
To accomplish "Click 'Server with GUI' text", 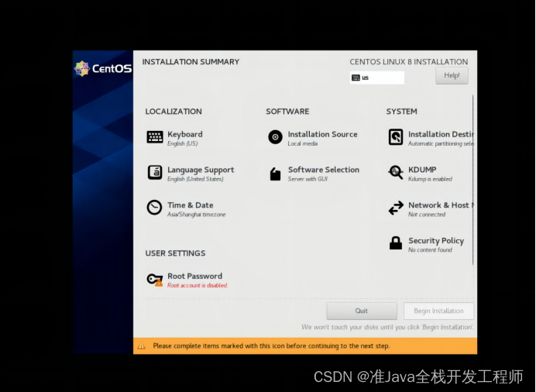I will pyautogui.click(x=308, y=179).
